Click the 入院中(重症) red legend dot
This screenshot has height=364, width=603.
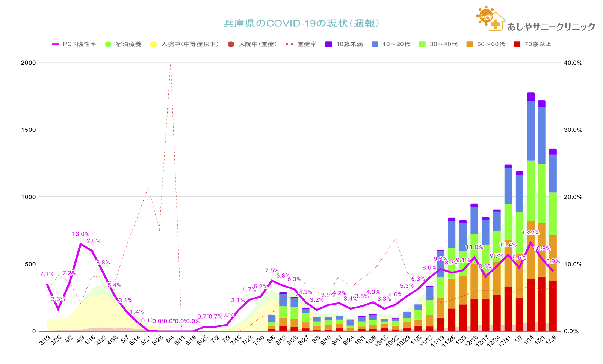pos(231,44)
